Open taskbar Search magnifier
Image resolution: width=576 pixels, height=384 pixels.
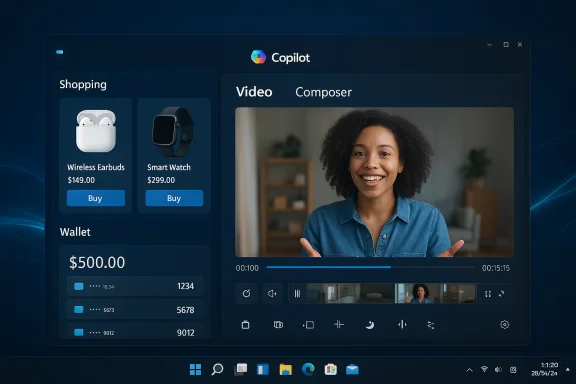point(217,369)
